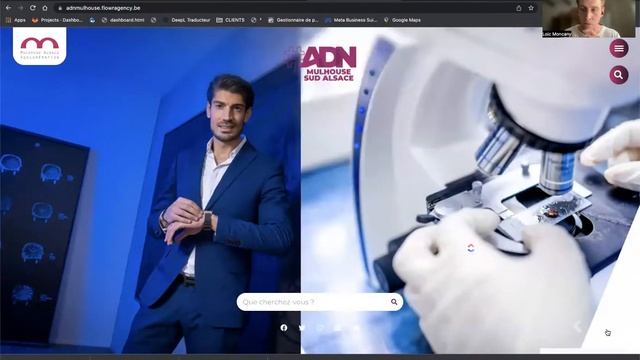
Task: Click the round magenta search button
Action: pyautogui.click(x=619, y=75)
